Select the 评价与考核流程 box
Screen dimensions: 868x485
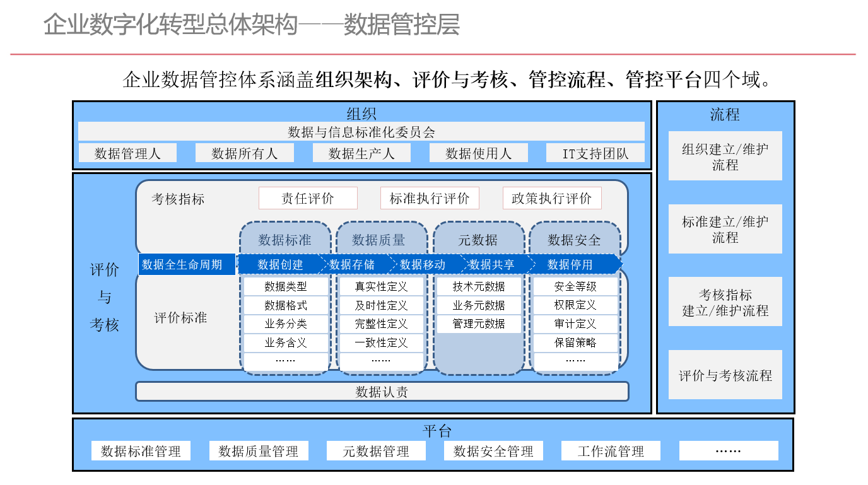pyautogui.click(x=725, y=375)
